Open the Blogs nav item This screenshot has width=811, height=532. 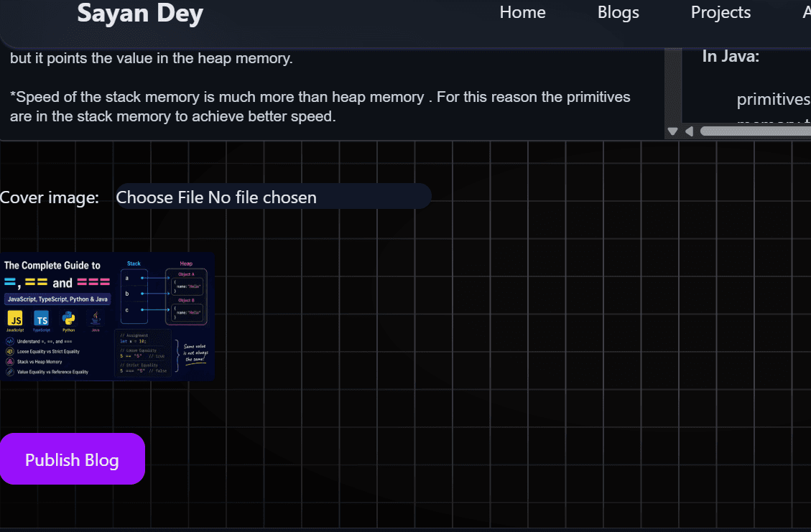click(x=618, y=12)
